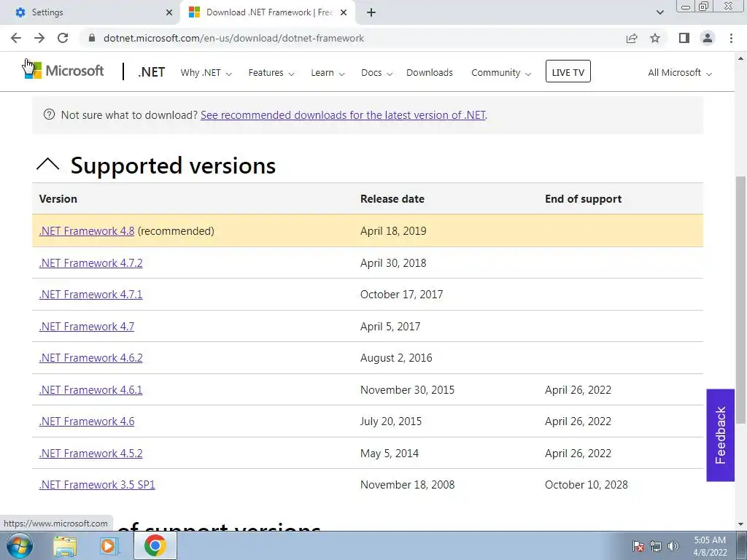Open the Downloads page

click(429, 73)
